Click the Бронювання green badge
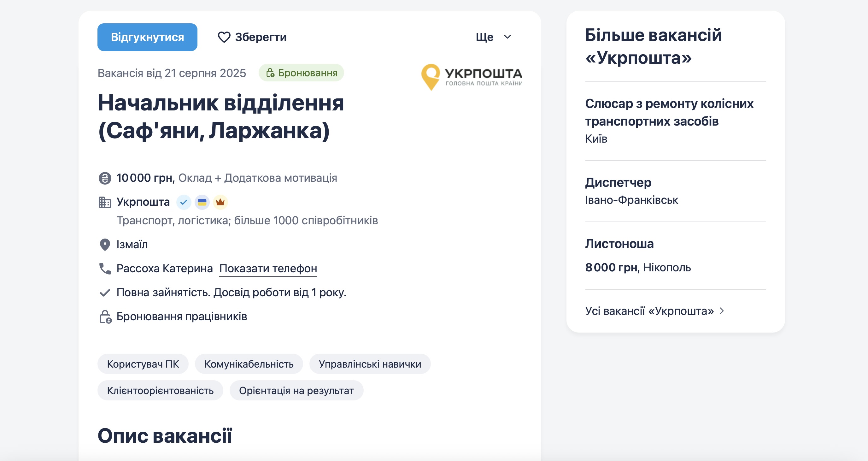 pos(301,73)
